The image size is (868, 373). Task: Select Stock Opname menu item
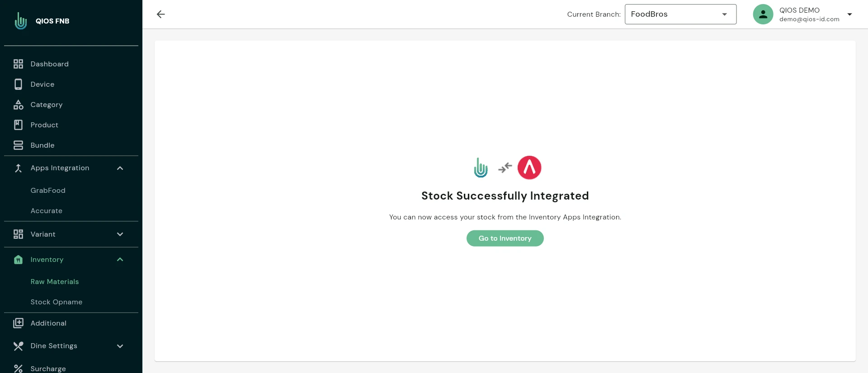coord(57,302)
